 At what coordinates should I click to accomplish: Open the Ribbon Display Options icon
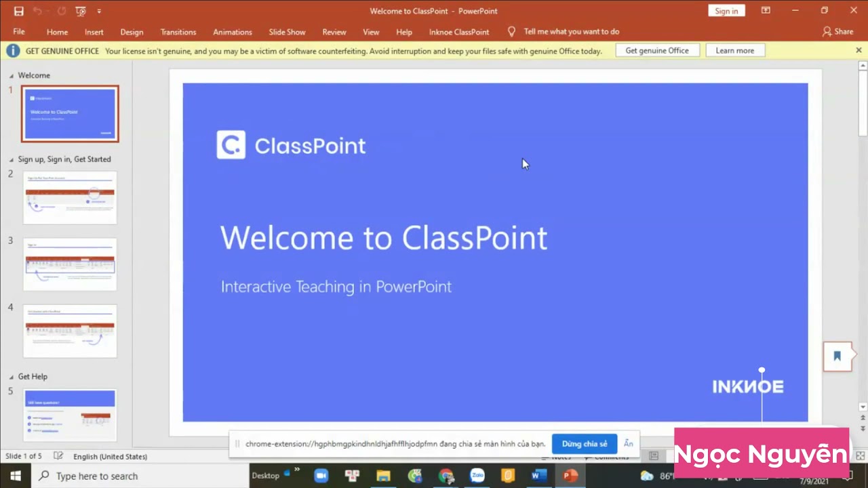coord(766,11)
